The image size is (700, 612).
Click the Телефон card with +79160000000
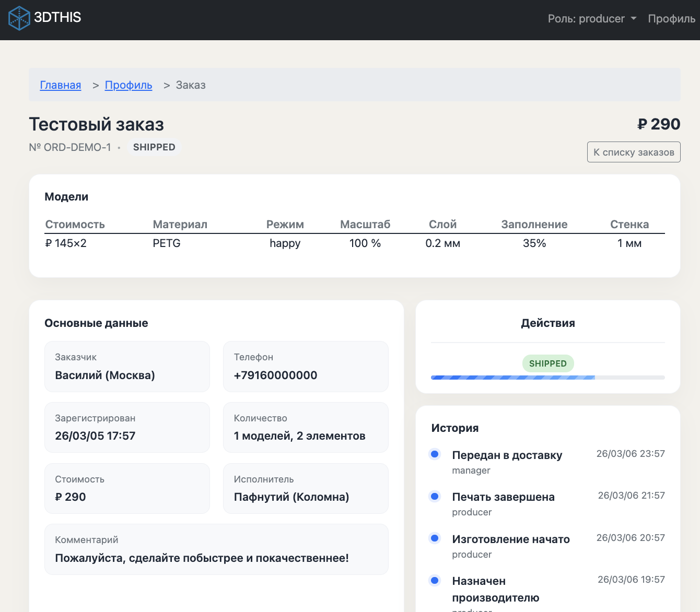click(306, 367)
